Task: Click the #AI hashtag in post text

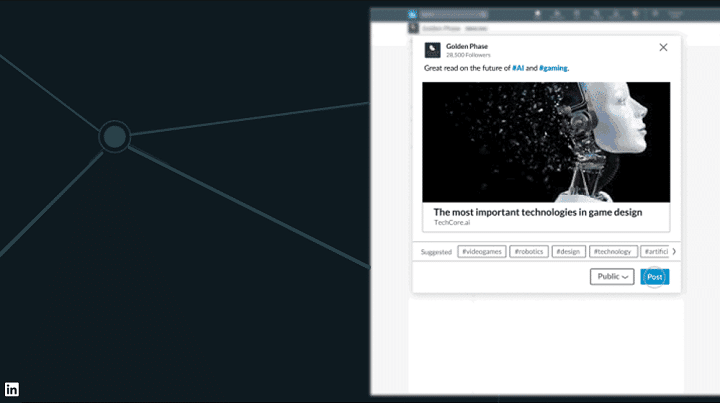Action: [x=519, y=68]
